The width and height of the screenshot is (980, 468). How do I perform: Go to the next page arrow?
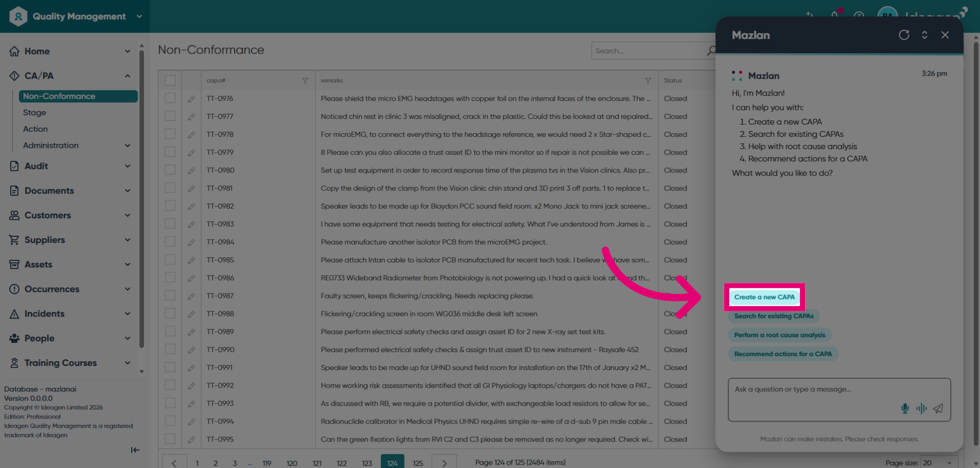[444, 462]
